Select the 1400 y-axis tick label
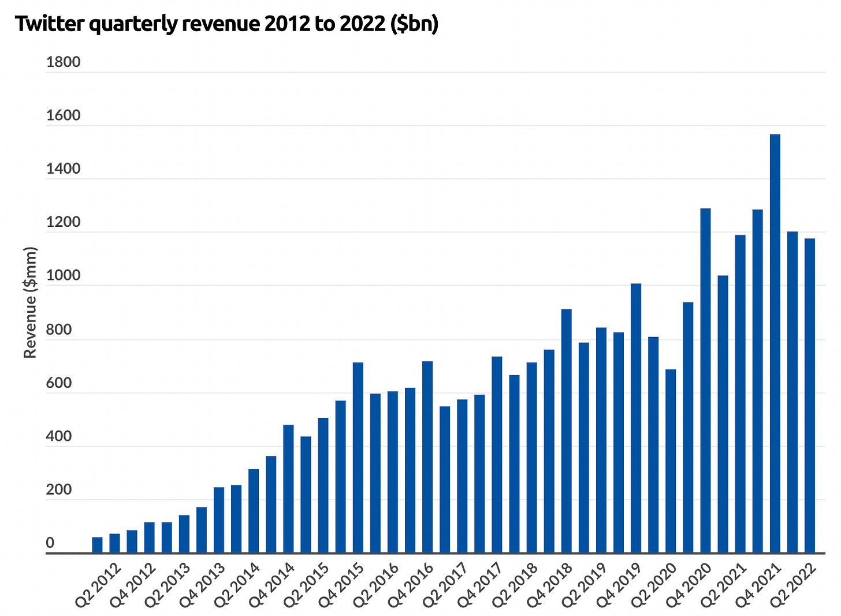Image resolution: width=841 pixels, height=616 pixels. pyautogui.click(x=63, y=169)
